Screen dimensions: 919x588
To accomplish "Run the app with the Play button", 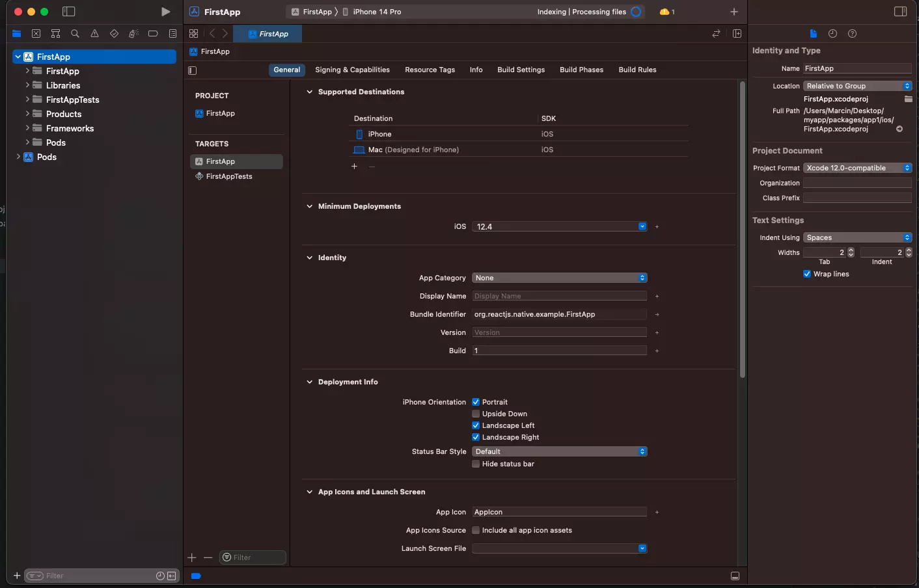I will click(165, 12).
